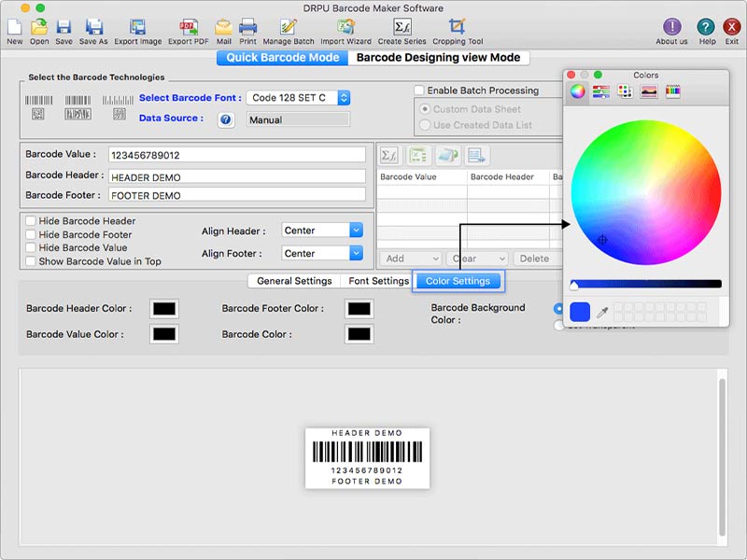Enable Batch Processing checkbox
The image size is (747, 560).
tap(420, 91)
